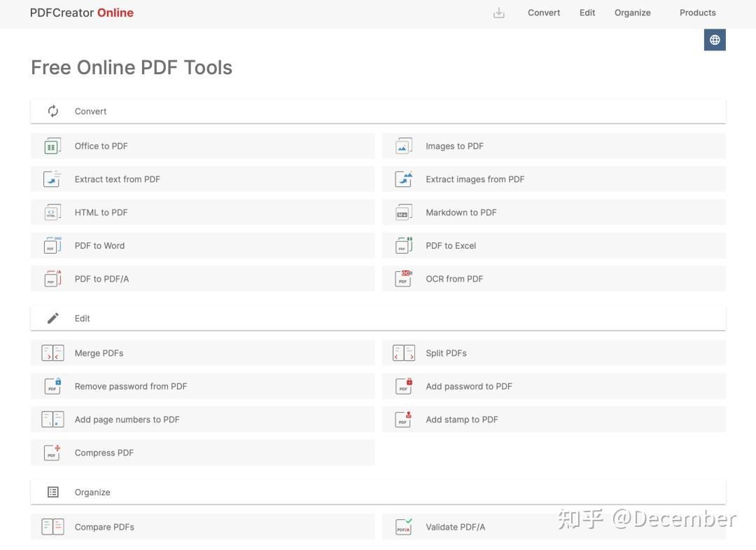Click the Split PDFs icon

click(403, 352)
